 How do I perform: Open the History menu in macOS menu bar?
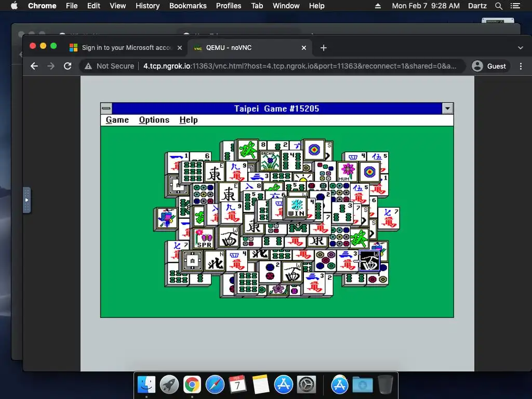point(148,6)
